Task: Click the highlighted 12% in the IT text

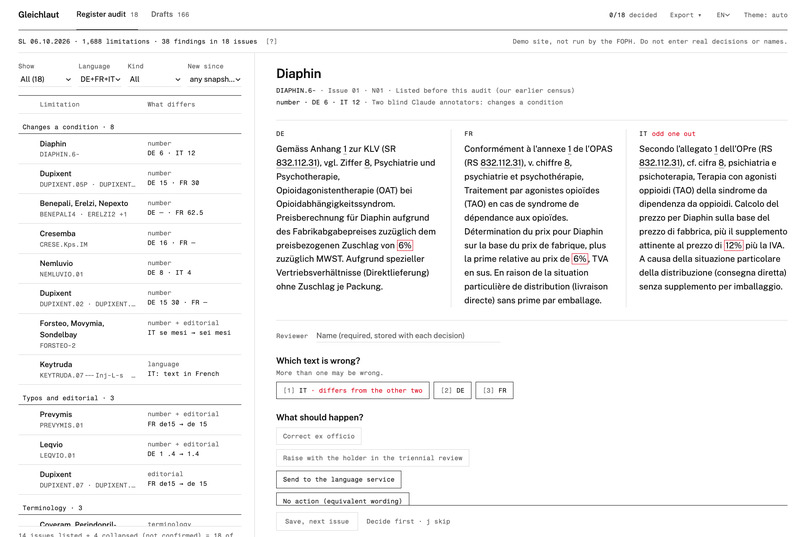Action: [x=734, y=246]
